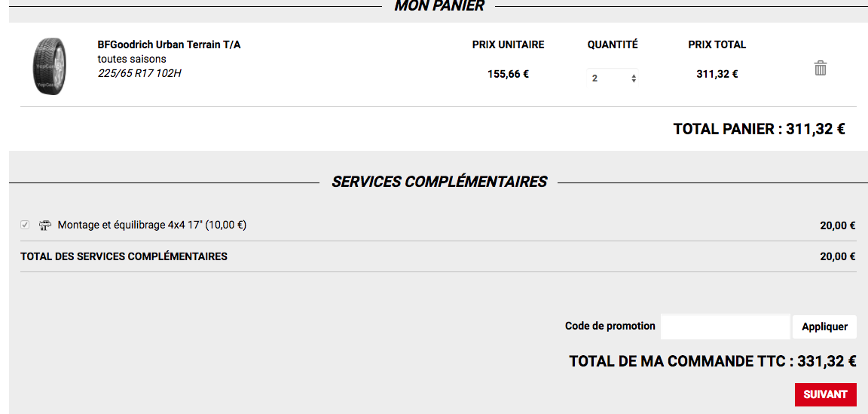Click the PRIX TOTAL column header
868x414 pixels.
point(717,45)
